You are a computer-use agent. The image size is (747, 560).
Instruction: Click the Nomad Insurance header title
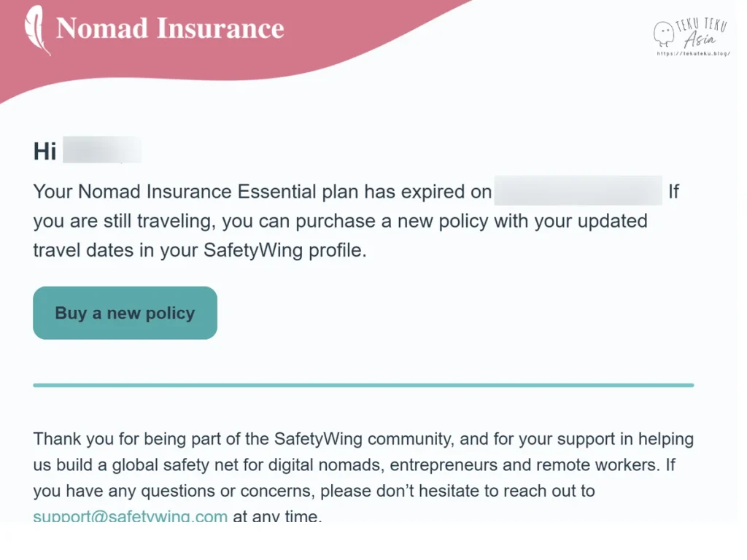click(170, 28)
